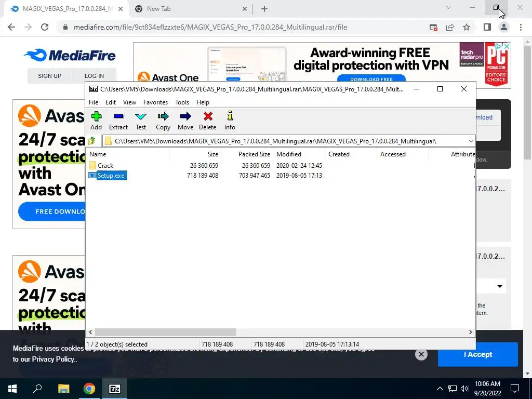The image size is (532, 399).
Task: Reload the page in Chrome
Action: [x=45, y=27]
